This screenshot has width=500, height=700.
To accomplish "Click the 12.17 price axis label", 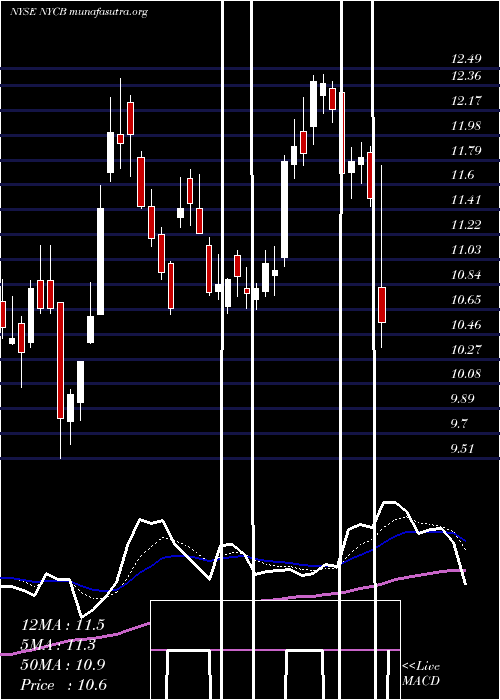I will point(466,100).
